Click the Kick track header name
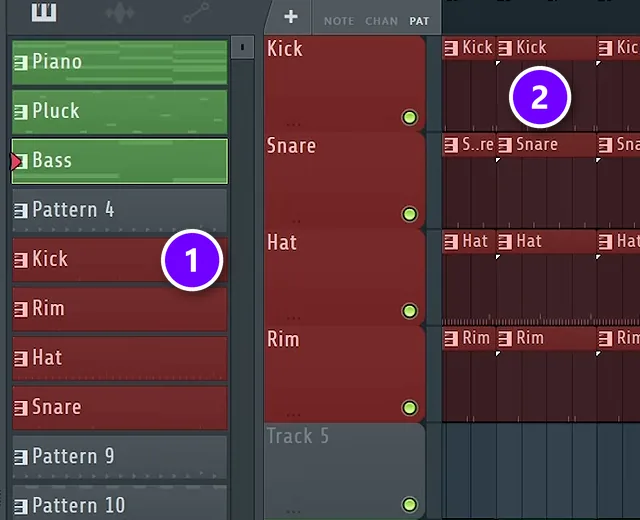Viewport: 640px width, 520px height. [x=285, y=49]
